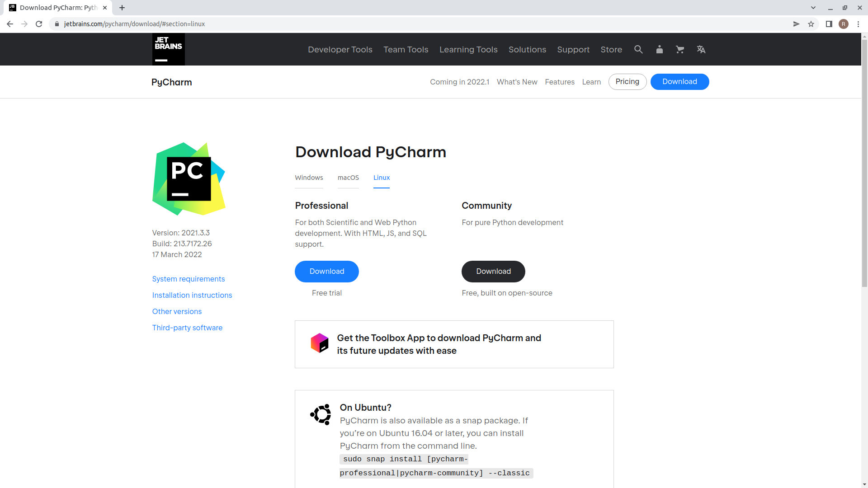Open the Chrome three-dot menu
The image size is (868, 488).
(x=859, y=24)
